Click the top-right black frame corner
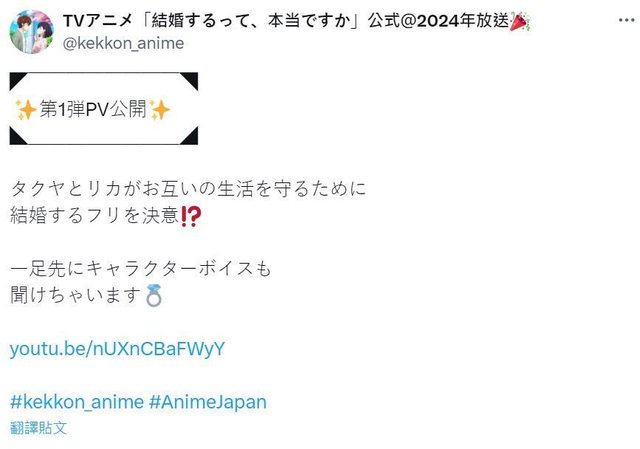Screen dimensions: 640x449 [190, 80]
